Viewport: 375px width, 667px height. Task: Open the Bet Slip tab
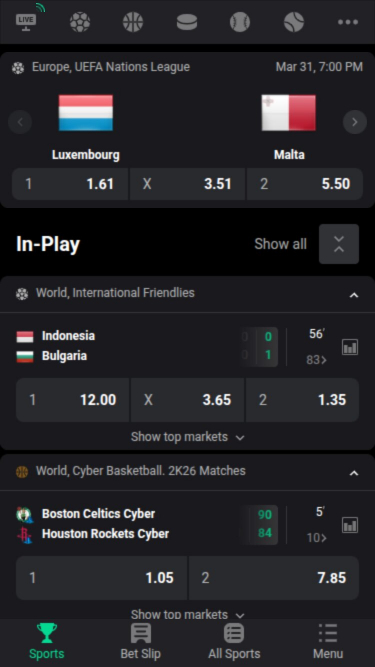[x=140, y=641]
